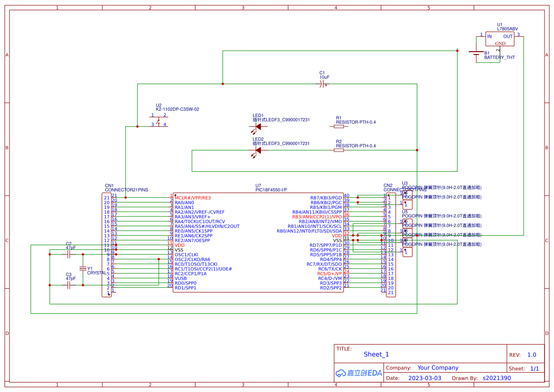Select the U1 L7805ABV regulator body
Image resolution: width=554 pixels, height=392 pixels.
click(x=500, y=40)
